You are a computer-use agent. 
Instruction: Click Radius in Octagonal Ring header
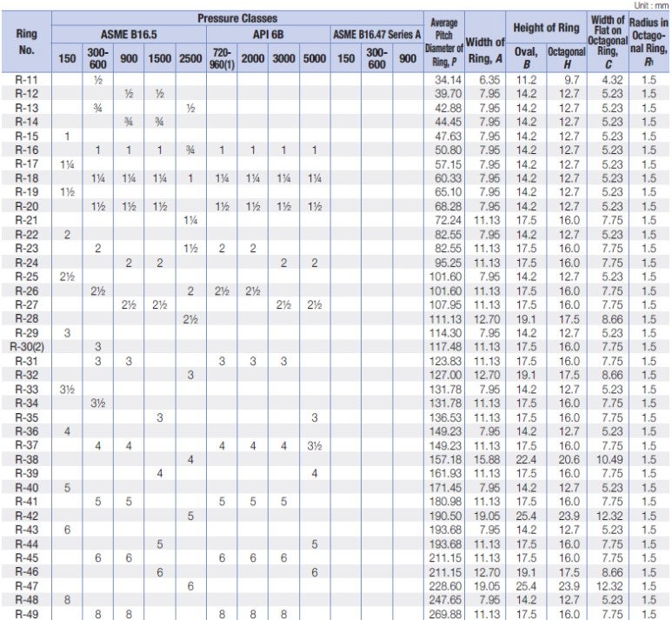[x=649, y=42]
